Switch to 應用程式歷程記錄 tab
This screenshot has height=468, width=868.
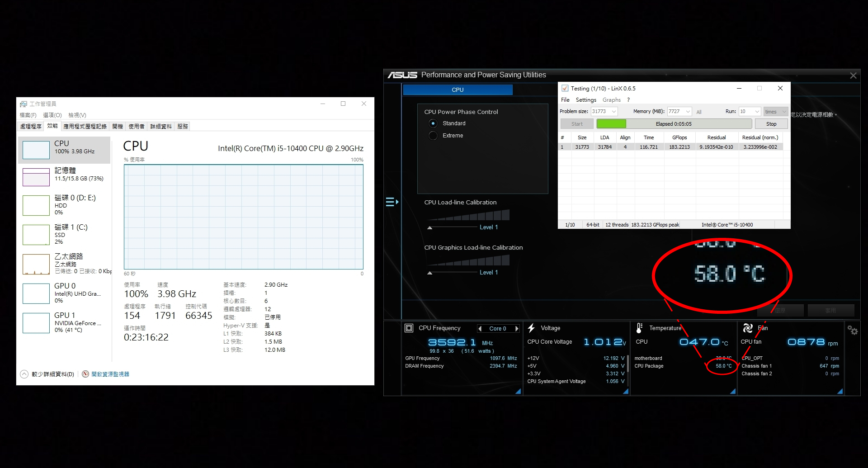[x=85, y=127]
